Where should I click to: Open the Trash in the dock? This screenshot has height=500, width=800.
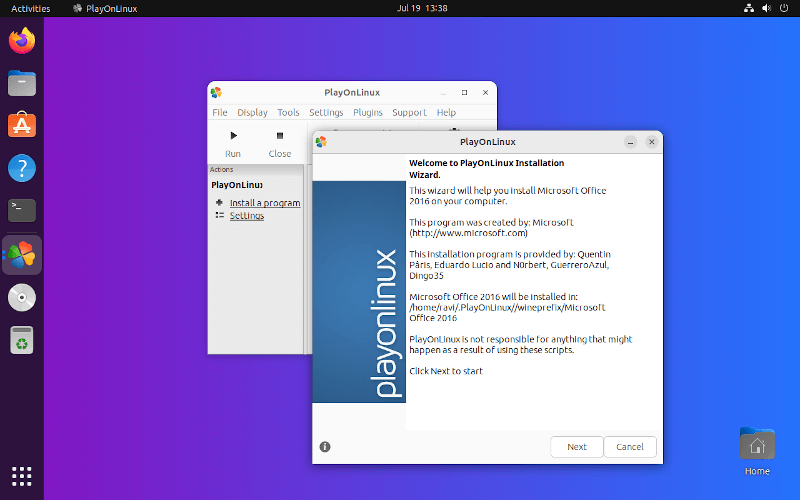21,340
